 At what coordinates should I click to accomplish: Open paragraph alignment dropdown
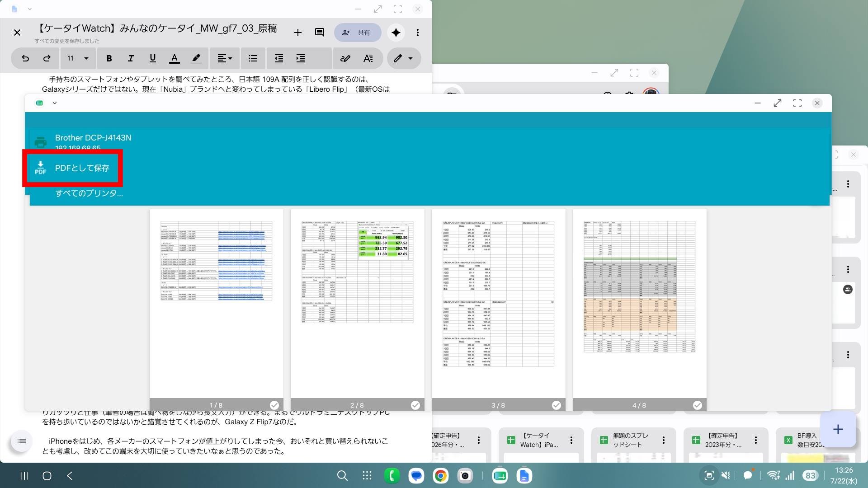coord(225,58)
